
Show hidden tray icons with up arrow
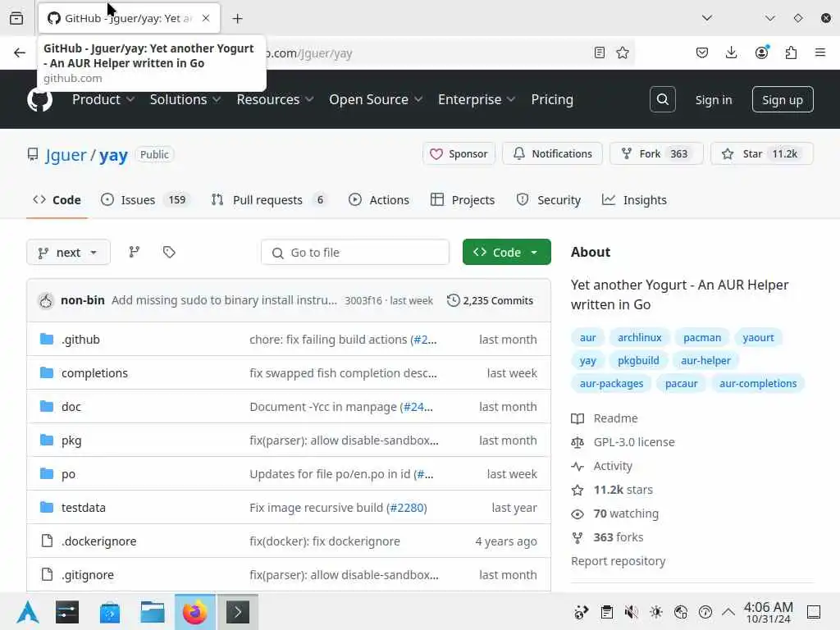tap(728, 612)
